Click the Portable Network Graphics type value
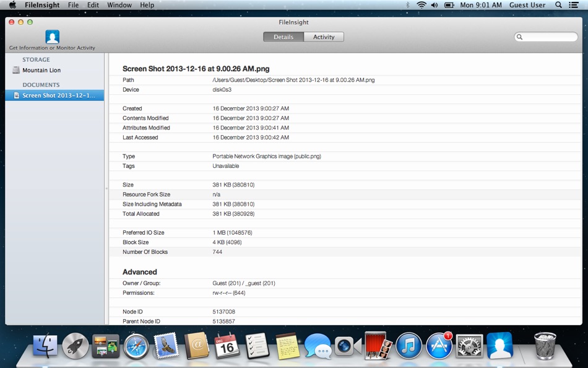The image size is (588, 368). tap(267, 156)
